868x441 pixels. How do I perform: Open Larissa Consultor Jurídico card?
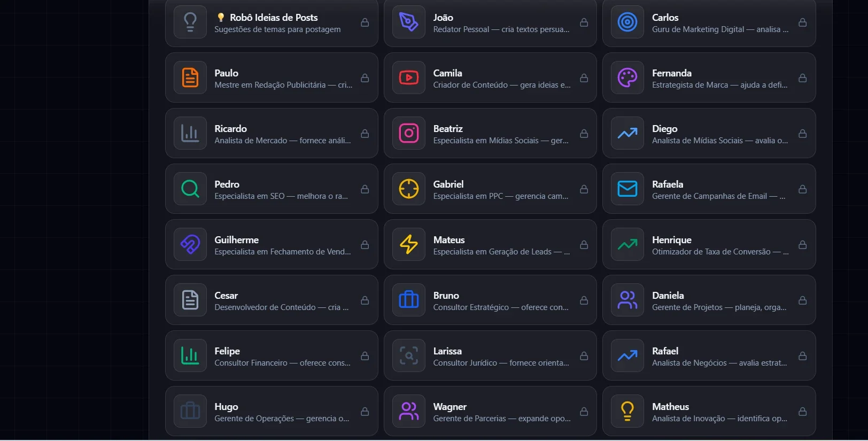490,355
